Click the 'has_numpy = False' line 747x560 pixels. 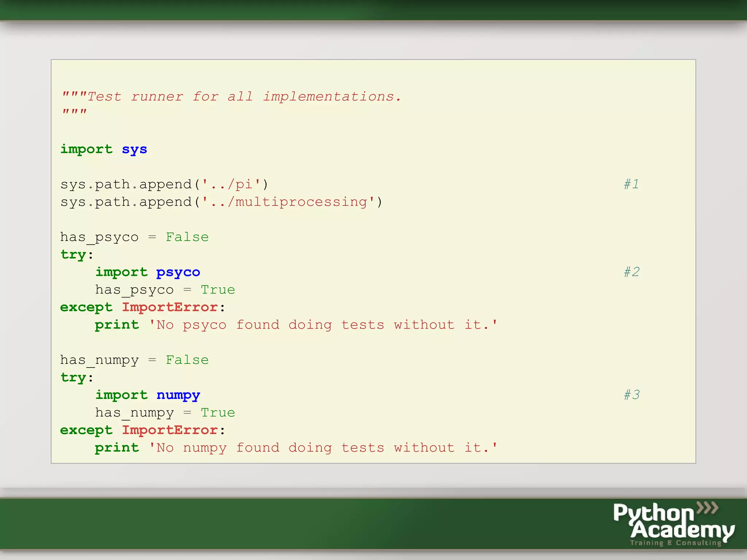tap(135, 360)
